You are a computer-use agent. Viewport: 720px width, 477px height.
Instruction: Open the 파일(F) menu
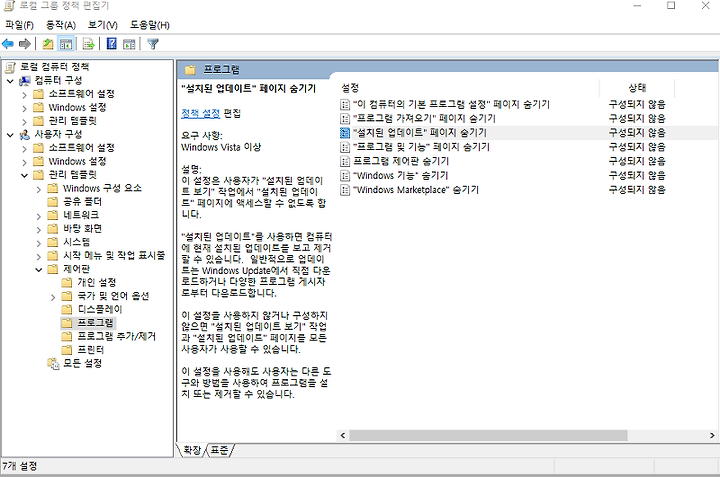pos(19,25)
